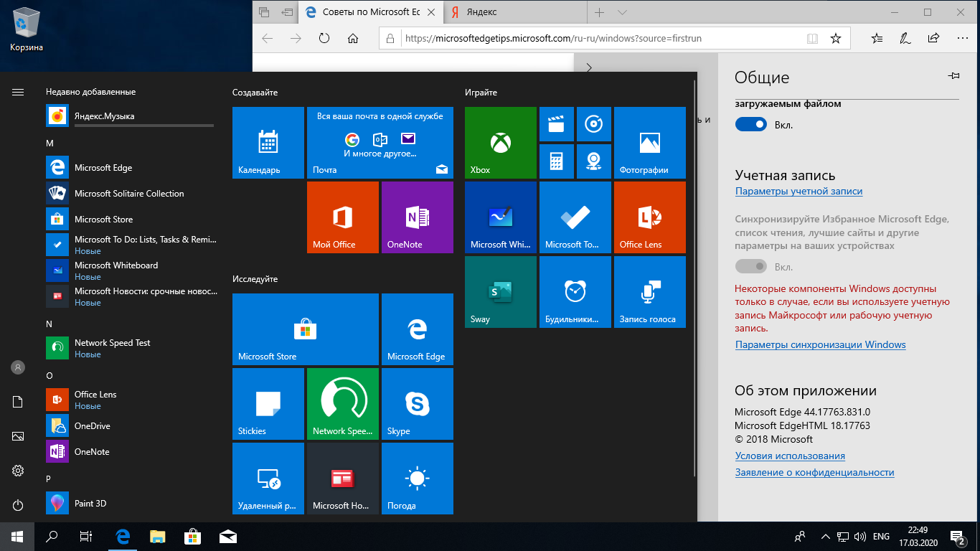Open the Mail tile
Screen dimensions: 980x551
click(380, 143)
